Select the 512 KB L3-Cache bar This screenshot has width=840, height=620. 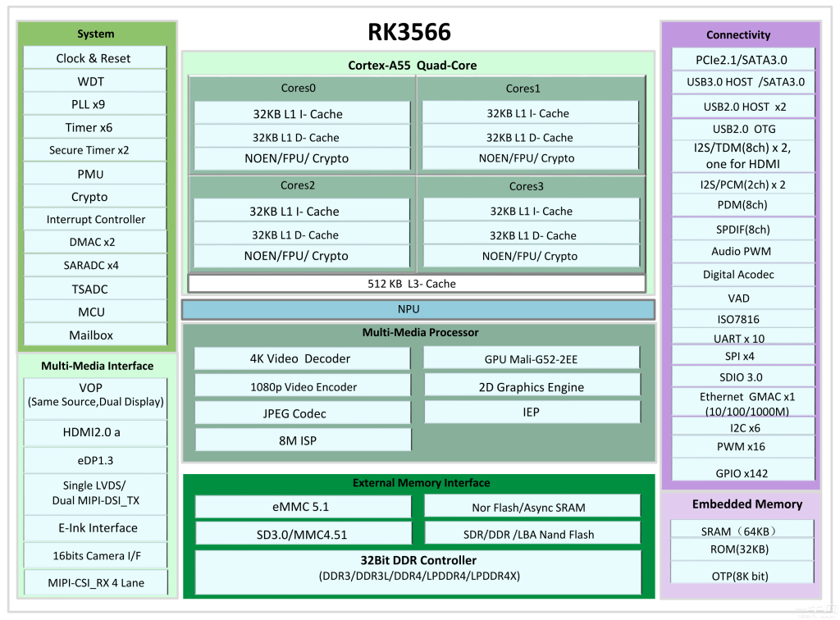tap(416, 284)
